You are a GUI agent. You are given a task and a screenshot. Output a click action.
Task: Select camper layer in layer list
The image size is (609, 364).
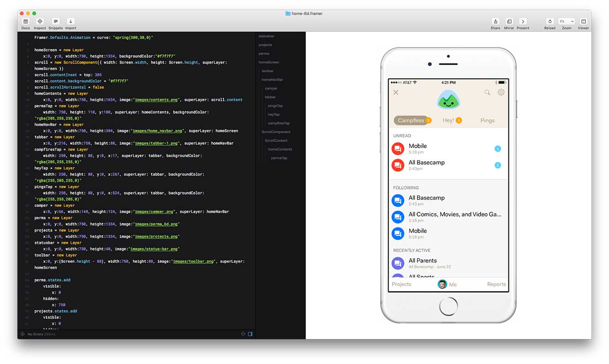pos(271,89)
